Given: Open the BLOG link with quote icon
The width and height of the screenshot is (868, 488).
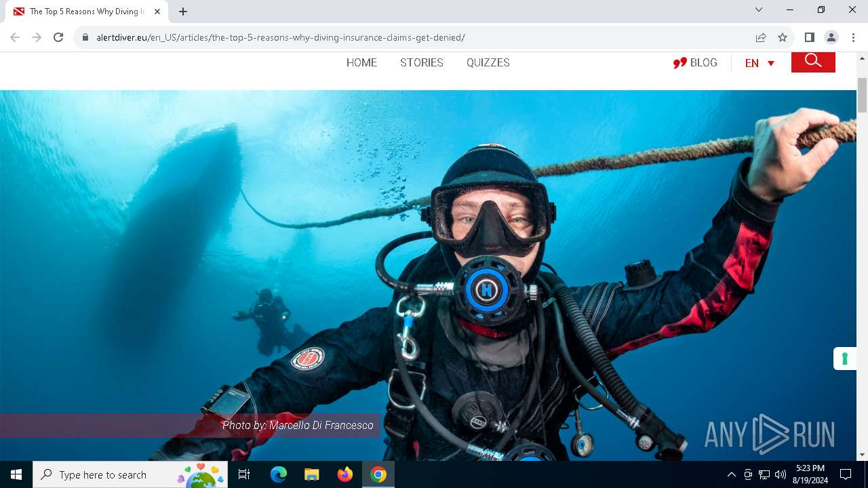Looking at the screenshot, I should 695,63.
